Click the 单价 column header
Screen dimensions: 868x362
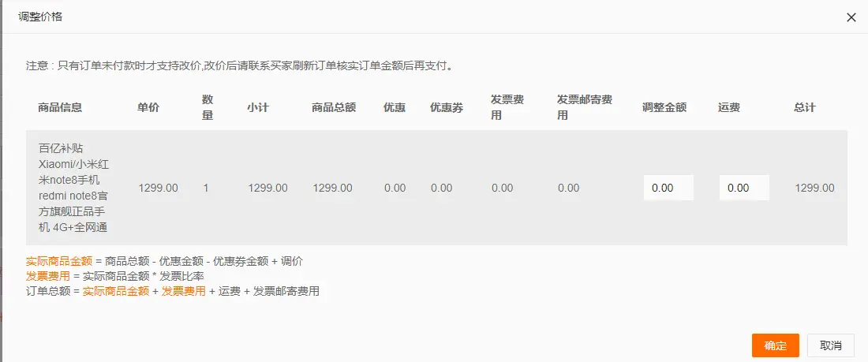[148, 107]
